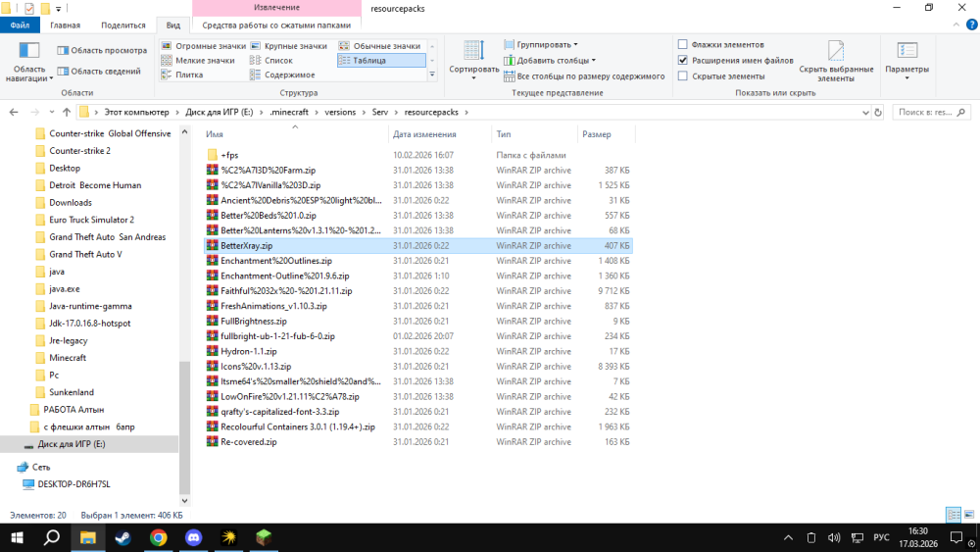Screen dimensions: 980x552
Task: Open Discord from the taskbar
Action: tap(194, 537)
